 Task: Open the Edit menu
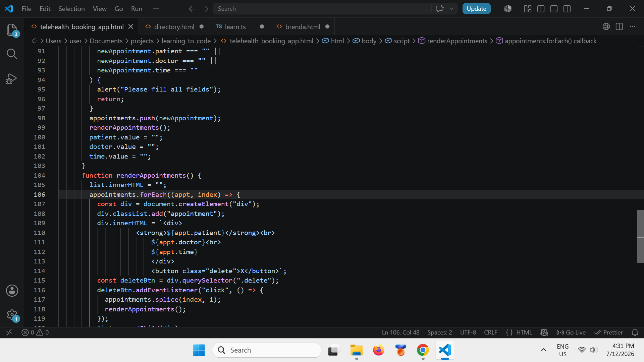(45, 9)
